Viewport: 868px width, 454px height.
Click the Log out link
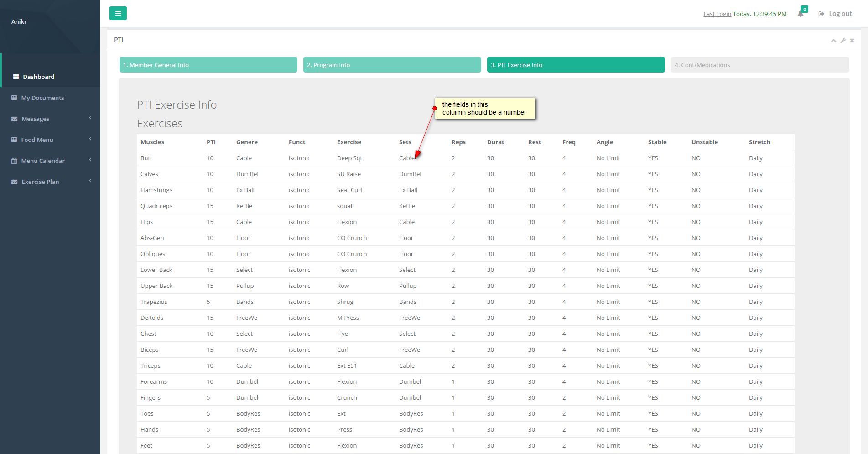[x=840, y=14]
